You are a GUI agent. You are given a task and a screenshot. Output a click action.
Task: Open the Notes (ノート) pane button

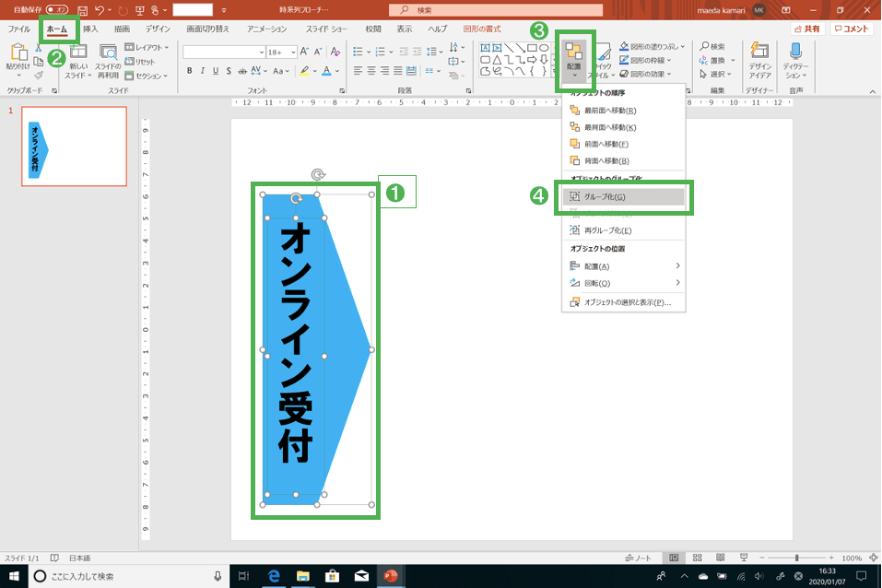pyautogui.click(x=638, y=558)
